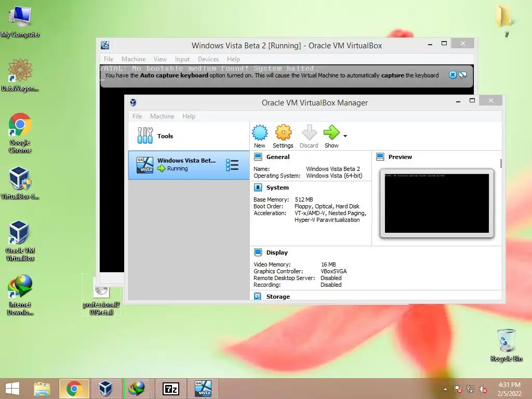Open Settings gear in VirtualBox Manager toolbar
This screenshot has width=532, height=399.
(x=283, y=132)
